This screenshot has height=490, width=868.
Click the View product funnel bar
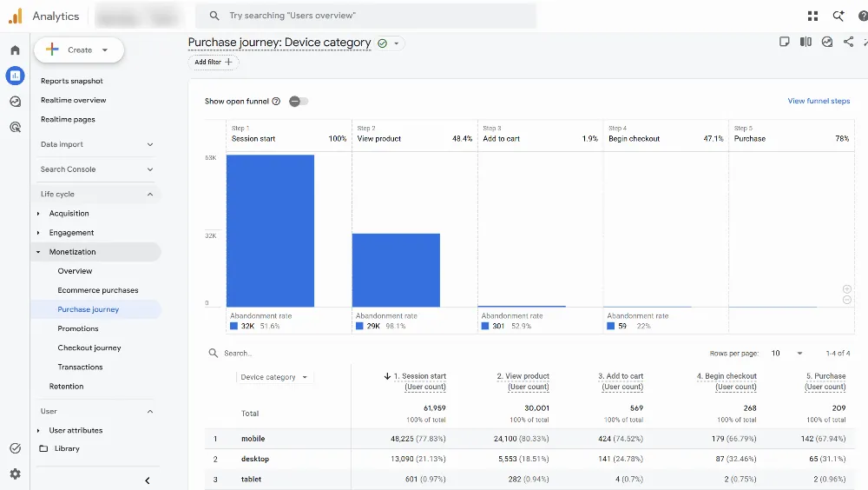[397, 270]
